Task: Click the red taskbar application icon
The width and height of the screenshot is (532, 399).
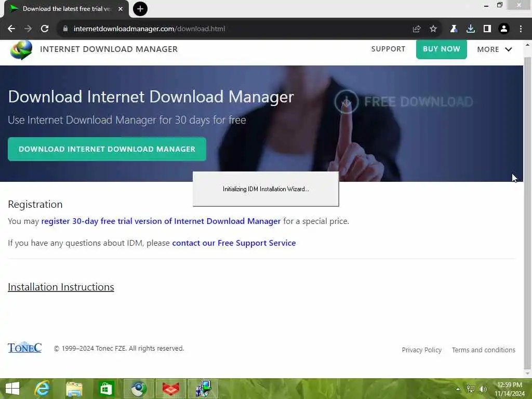Action: click(x=170, y=389)
